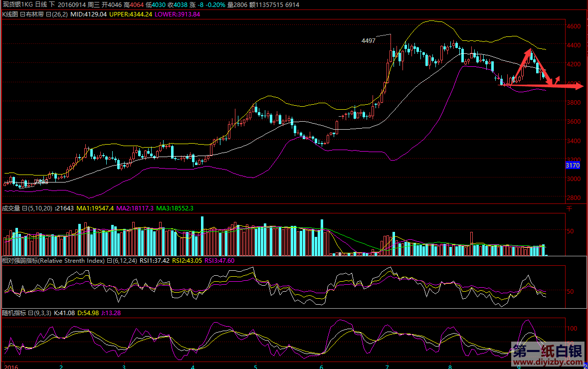Click the blue box at bottom-right corner
Viewport: 588px width, 369px height.
click(x=585, y=365)
